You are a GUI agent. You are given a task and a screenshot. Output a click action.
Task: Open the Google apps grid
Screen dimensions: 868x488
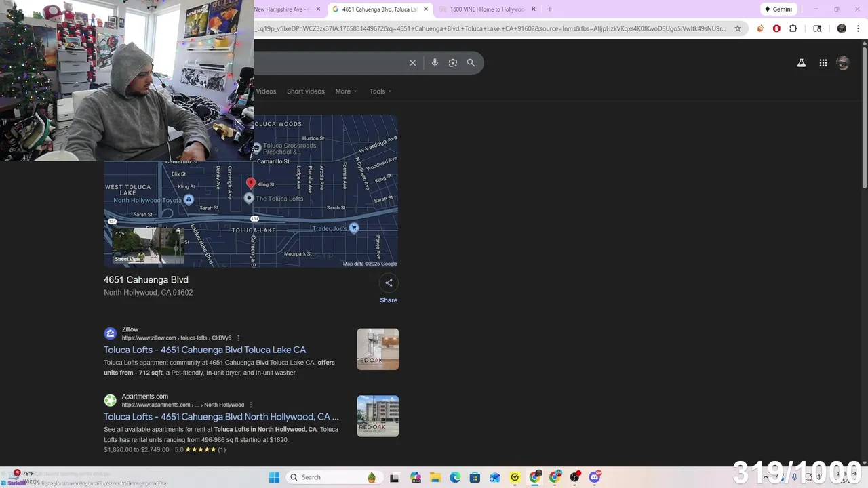pyautogui.click(x=823, y=63)
